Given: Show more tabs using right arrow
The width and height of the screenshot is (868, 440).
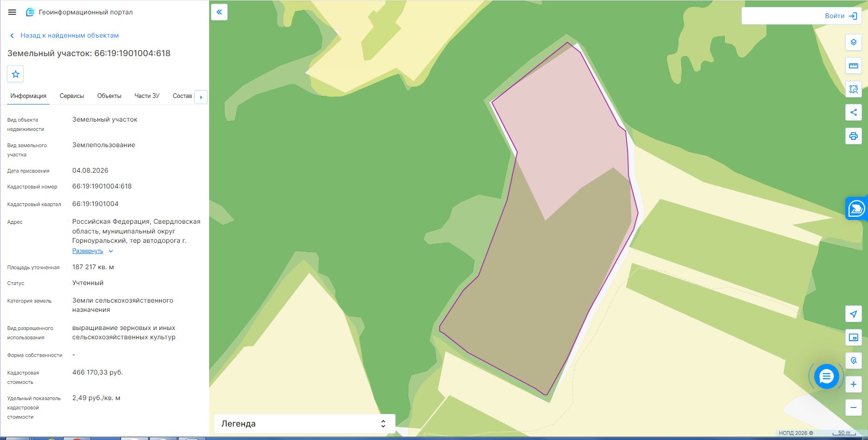Looking at the screenshot, I should point(201,97).
